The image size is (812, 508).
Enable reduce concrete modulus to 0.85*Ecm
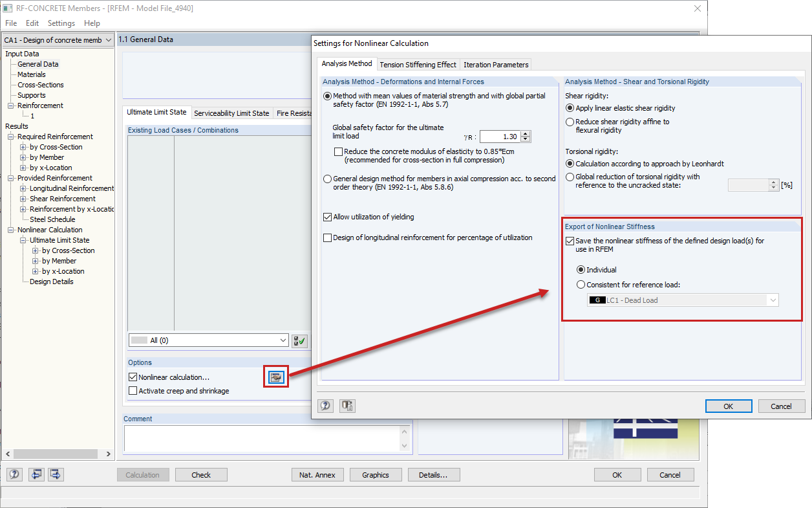(x=338, y=151)
